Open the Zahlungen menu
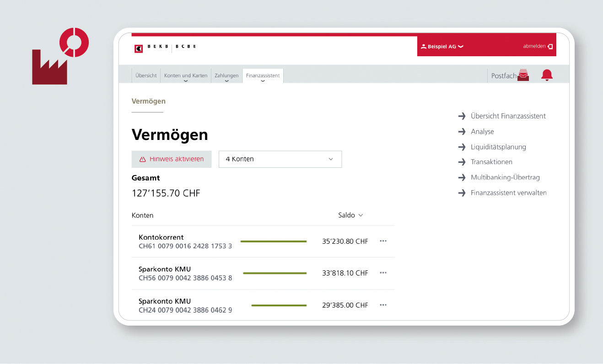The height and width of the screenshot is (364, 603). point(226,76)
